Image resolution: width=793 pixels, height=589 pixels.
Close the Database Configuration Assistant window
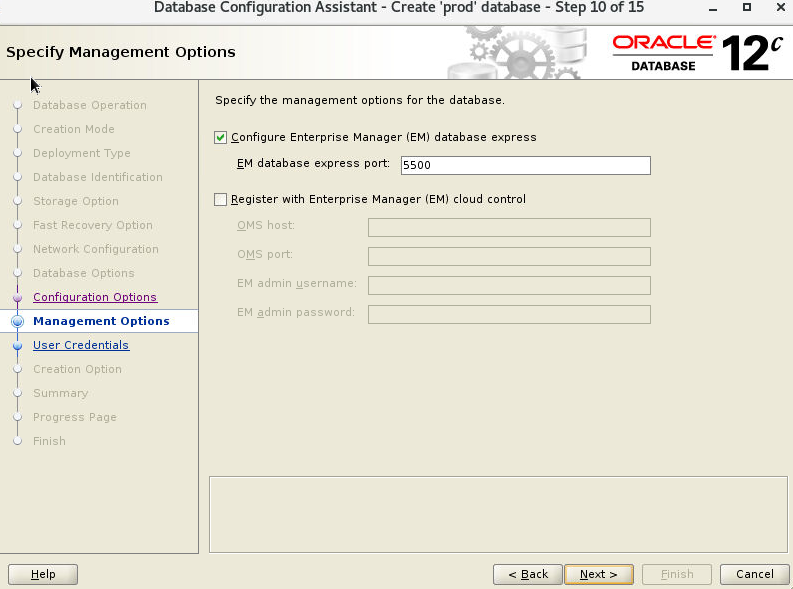click(781, 7)
